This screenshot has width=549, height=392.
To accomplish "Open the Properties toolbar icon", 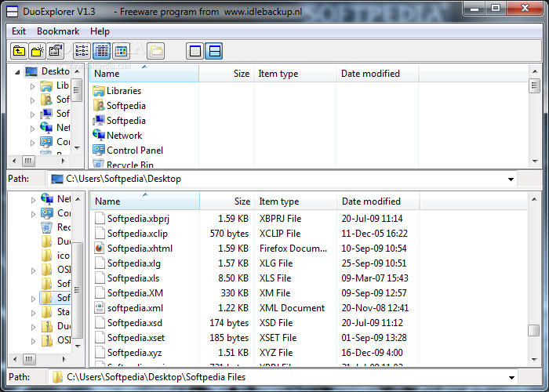I will [x=56, y=51].
